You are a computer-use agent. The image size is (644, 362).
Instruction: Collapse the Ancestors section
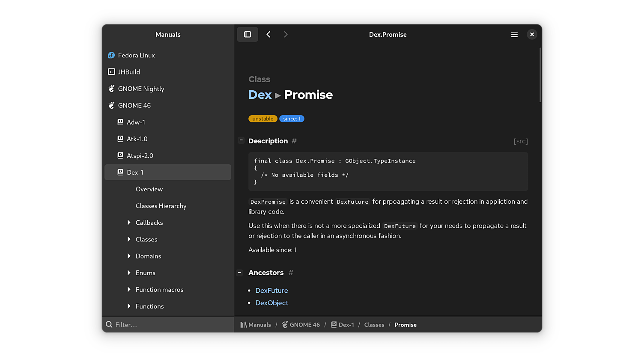tap(240, 273)
